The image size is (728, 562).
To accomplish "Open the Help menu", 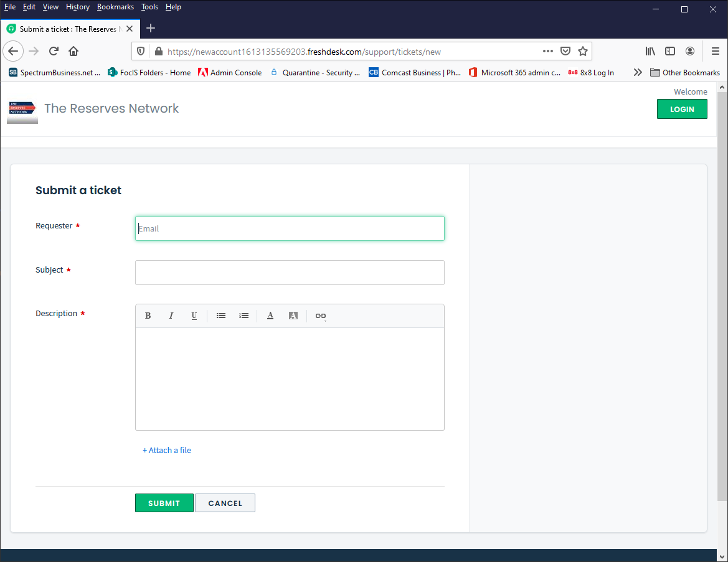I will tap(173, 7).
